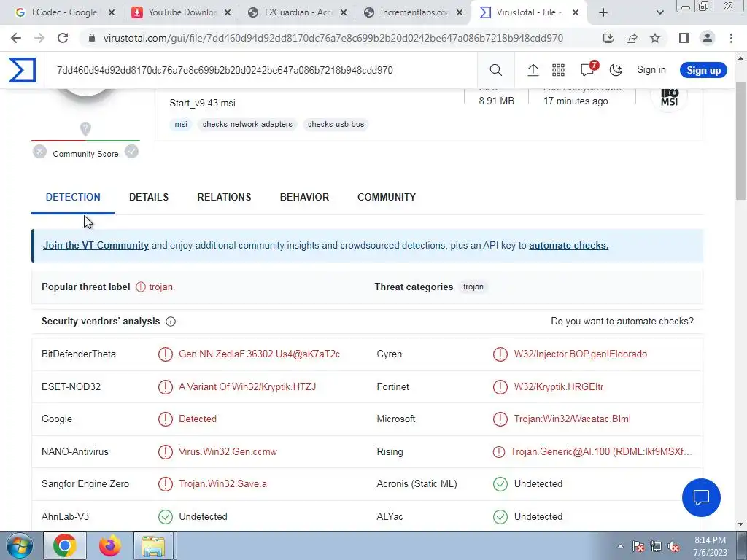Click the MSI file type icon
This screenshot has width=747, height=560.
(x=669, y=96)
